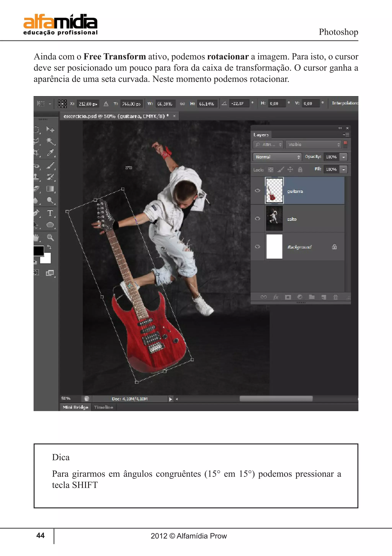Select the Elliptical Marquee tool
This screenshot has height=556, width=392.
click(37, 130)
